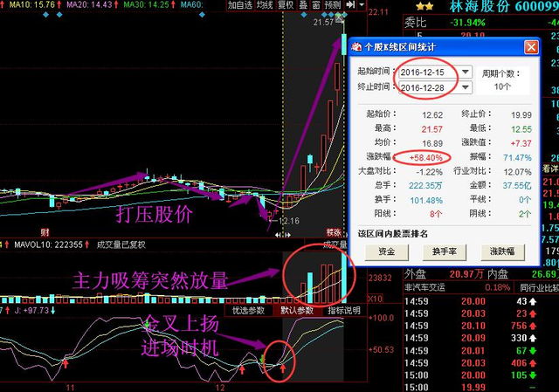The width and height of the screenshot is (559, 392).
Task: Click the left interval boundary arrow near 12.16
Action: click(x=278, y=235)
